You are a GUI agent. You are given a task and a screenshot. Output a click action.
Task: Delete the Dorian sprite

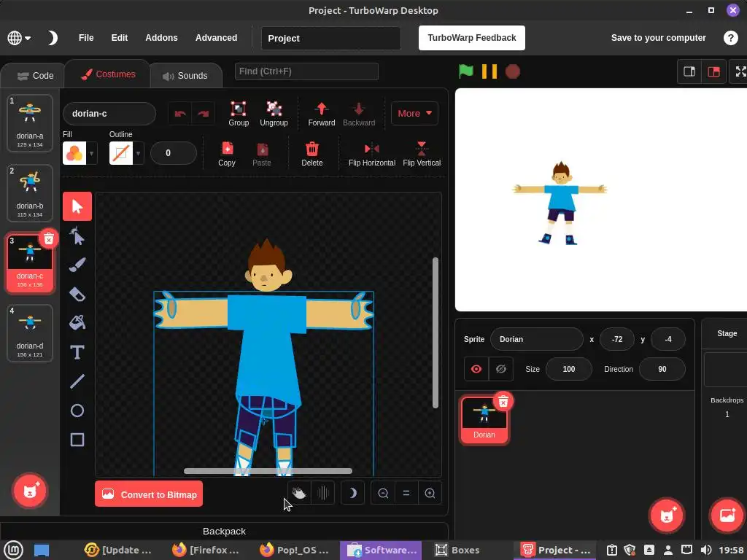[503, 402]
